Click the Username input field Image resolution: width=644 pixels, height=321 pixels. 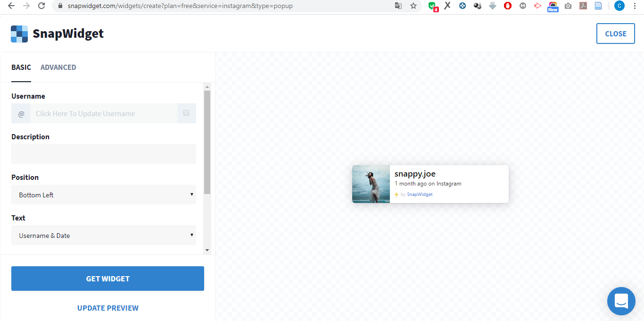click(104, 114)
